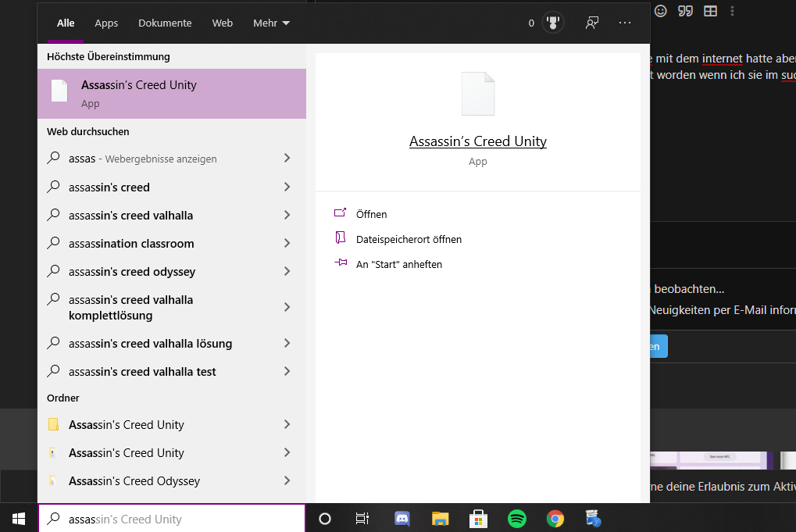This screenshot has height=532, width=796.
Task: Open the three-dots options menu
Action: pos(625,23)
